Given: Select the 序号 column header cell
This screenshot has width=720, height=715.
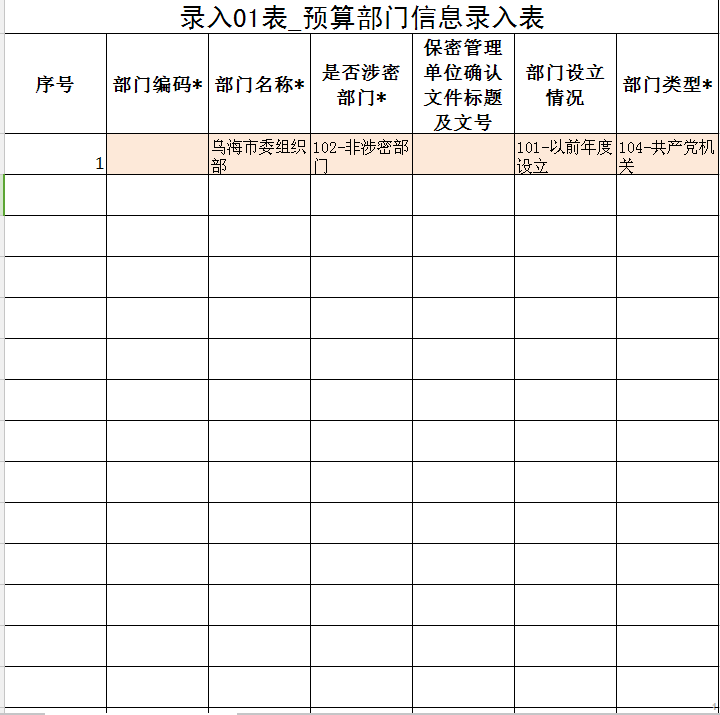Looking at the screenshot, I should click(55, 84).
